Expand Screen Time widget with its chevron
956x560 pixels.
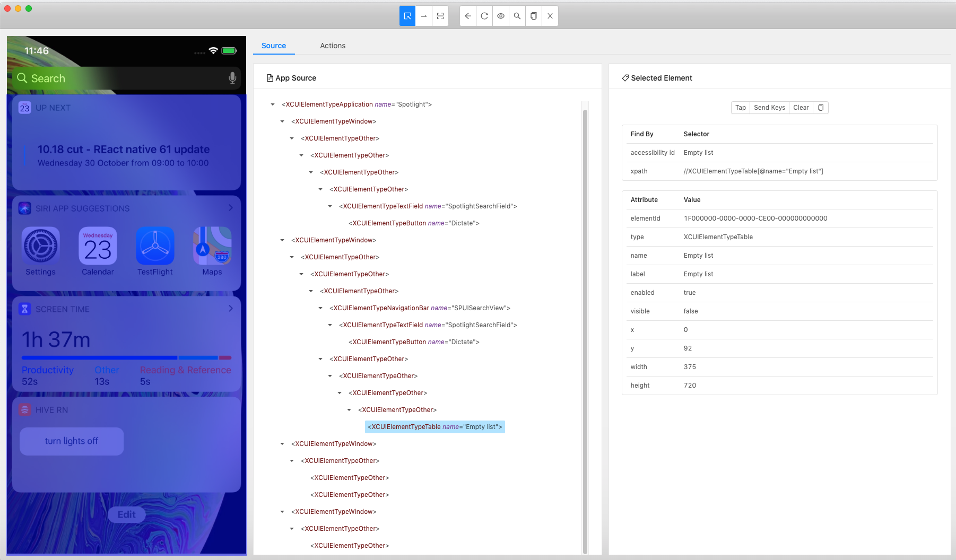pos(231,309)
